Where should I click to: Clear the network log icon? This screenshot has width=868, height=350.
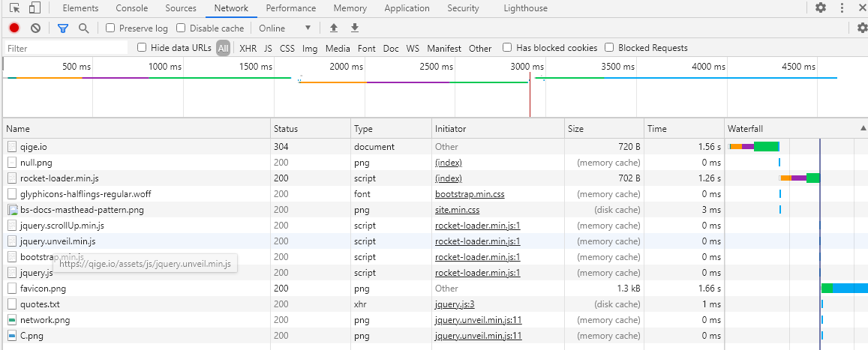click(x=35, y=28)
